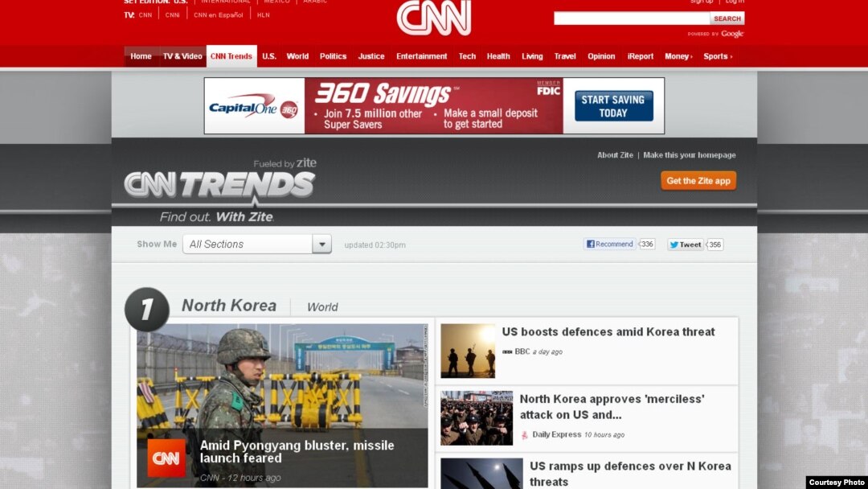Open US ramps up defences over N Korea threats
Viewport: 868px width, 489px height.
click(x=630, y=474)
